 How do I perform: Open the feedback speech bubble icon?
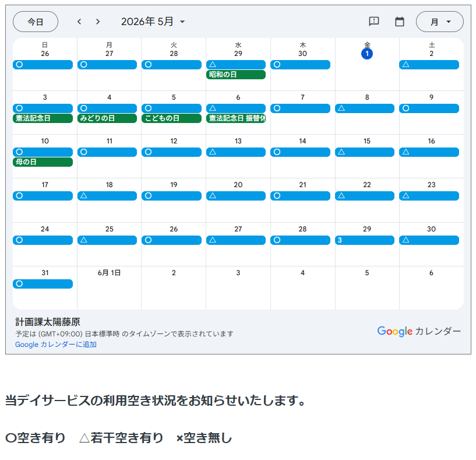click(x=373, y=22)
